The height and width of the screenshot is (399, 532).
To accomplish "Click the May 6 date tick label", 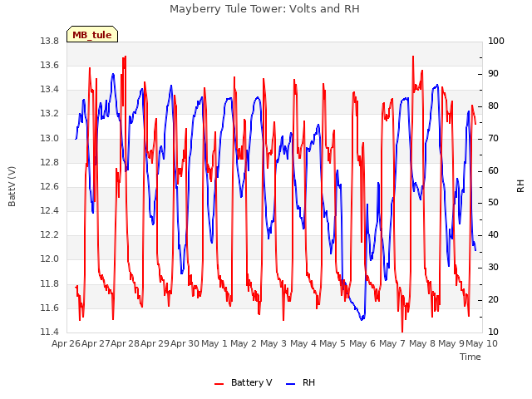I will [x=362, y=343].
